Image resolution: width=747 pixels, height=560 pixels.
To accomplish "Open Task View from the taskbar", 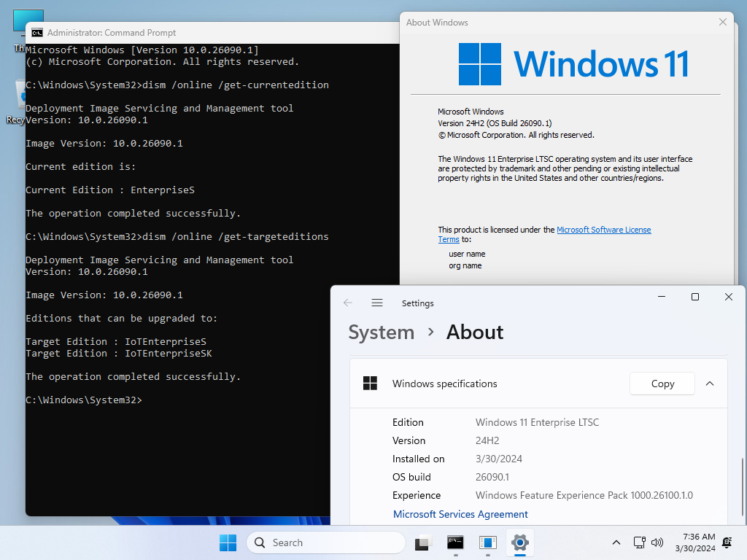I will pyautogui.click(x=422, y=542).
